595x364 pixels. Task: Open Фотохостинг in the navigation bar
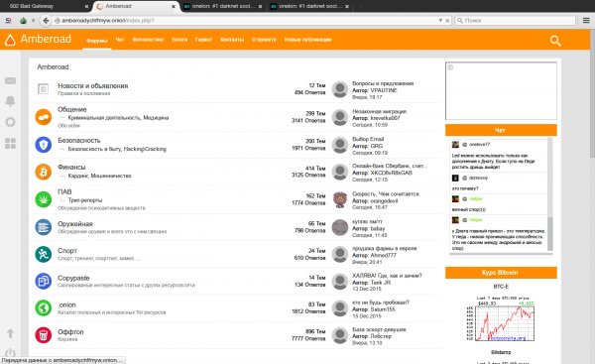click(148, 39)
